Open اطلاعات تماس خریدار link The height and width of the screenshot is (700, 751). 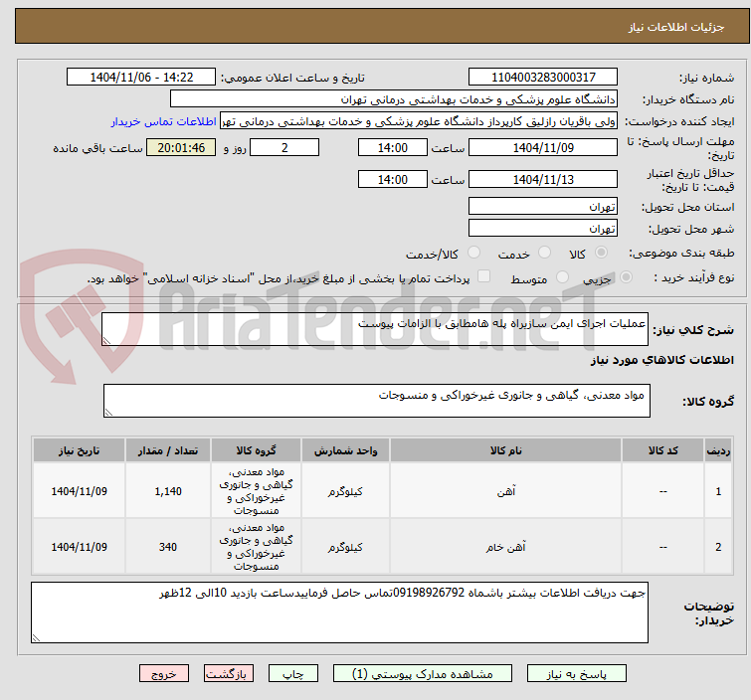[164, 121]
